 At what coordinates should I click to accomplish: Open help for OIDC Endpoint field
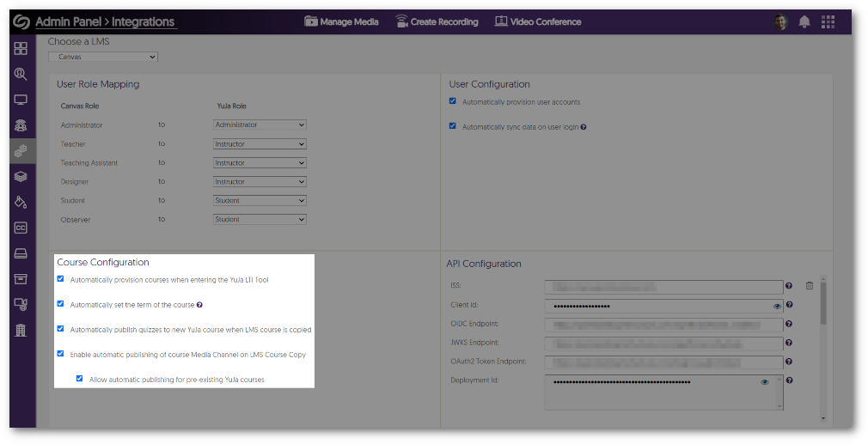(x=789, y=324)
